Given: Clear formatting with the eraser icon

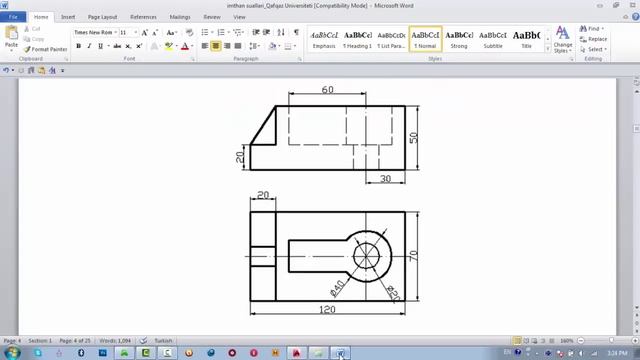Looking at the screenshot, I should tap(189, 32).
